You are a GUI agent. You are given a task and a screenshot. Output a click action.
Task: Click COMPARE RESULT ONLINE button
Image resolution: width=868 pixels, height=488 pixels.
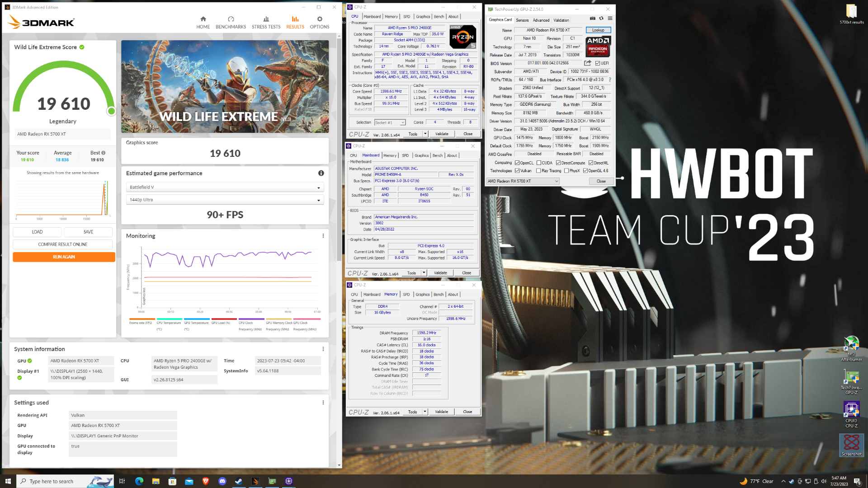click(63, 244)
